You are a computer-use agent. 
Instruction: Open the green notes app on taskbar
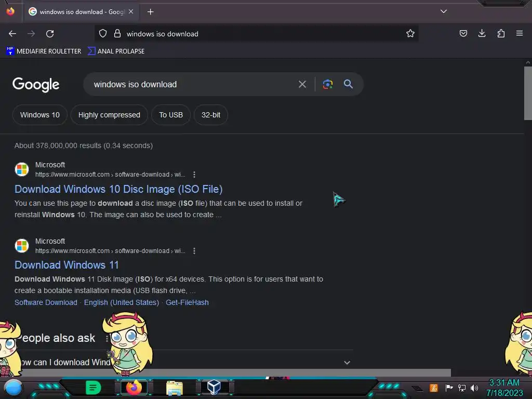(94, 388)
